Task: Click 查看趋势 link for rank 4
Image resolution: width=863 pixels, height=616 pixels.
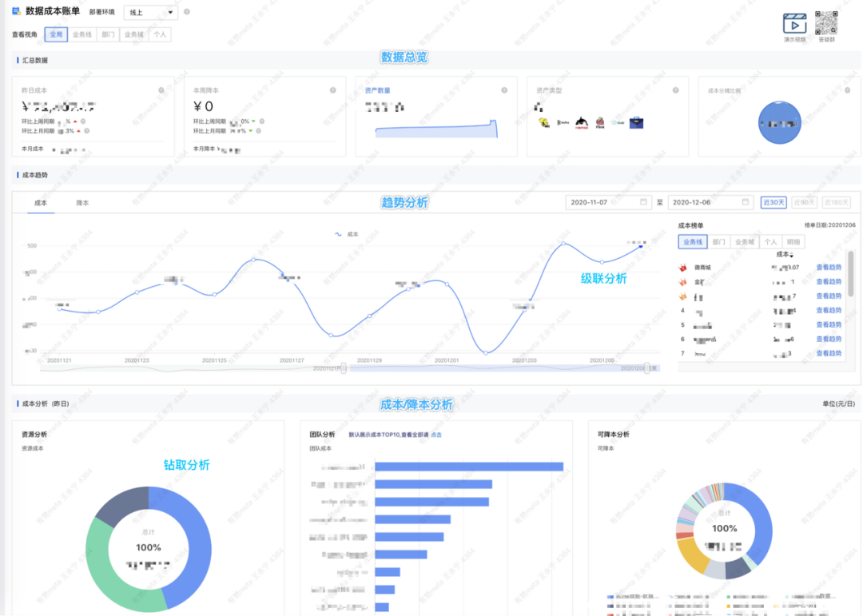Action: coord(829,311)
